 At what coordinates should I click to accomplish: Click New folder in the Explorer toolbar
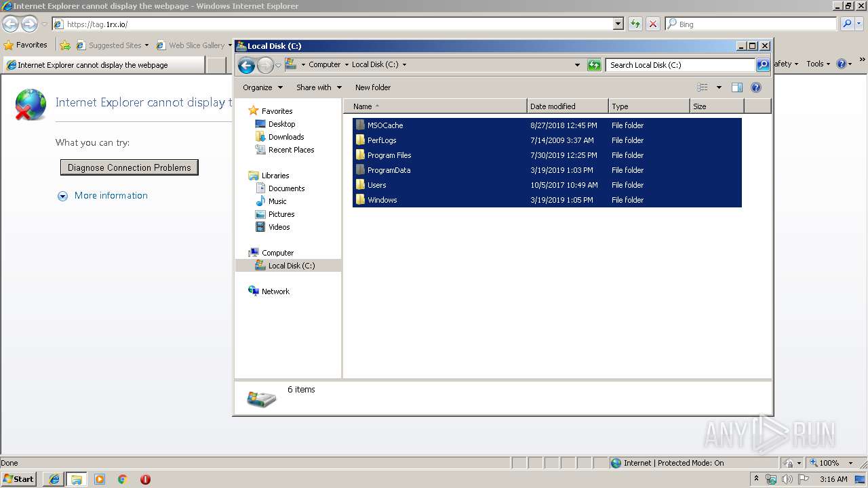(x=373, y=87)
